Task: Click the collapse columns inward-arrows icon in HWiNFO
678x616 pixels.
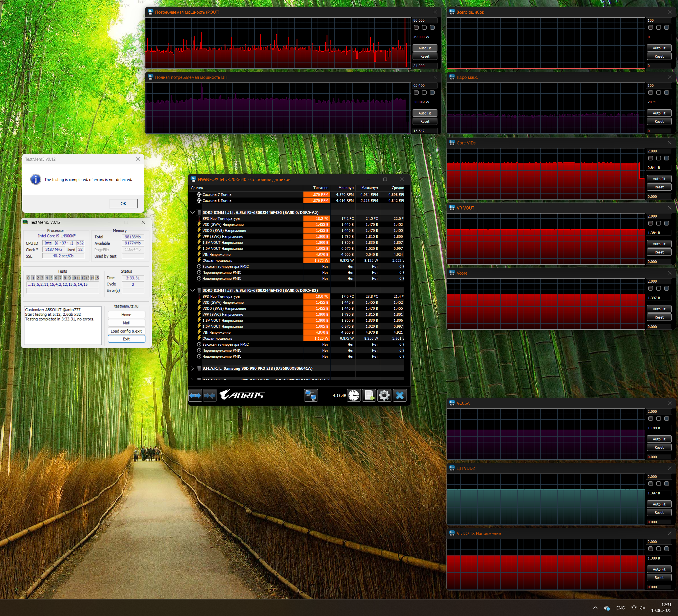Action: [x=210, y=396]
